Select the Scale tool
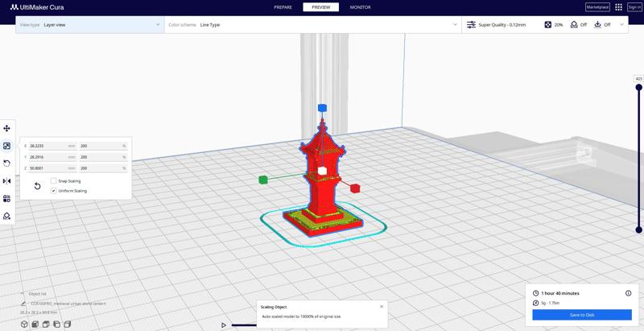The width and height of the screenshot is (644, 331). pos(7,146)
